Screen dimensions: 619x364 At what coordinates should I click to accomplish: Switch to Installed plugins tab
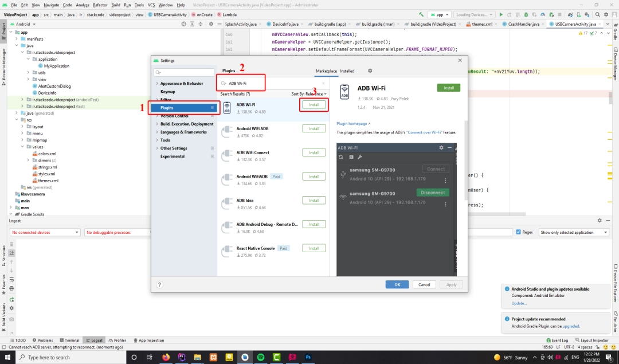[347, 71]
